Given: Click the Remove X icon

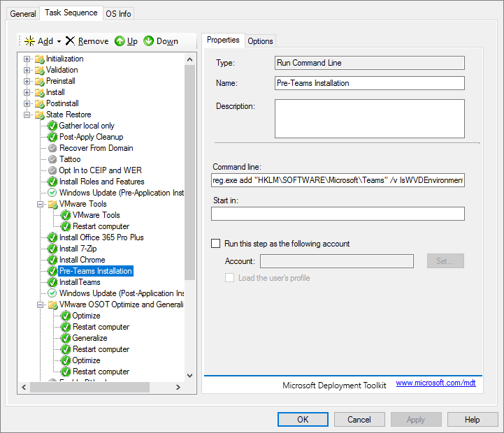Looking at the screenshot, I should [70, 41].
